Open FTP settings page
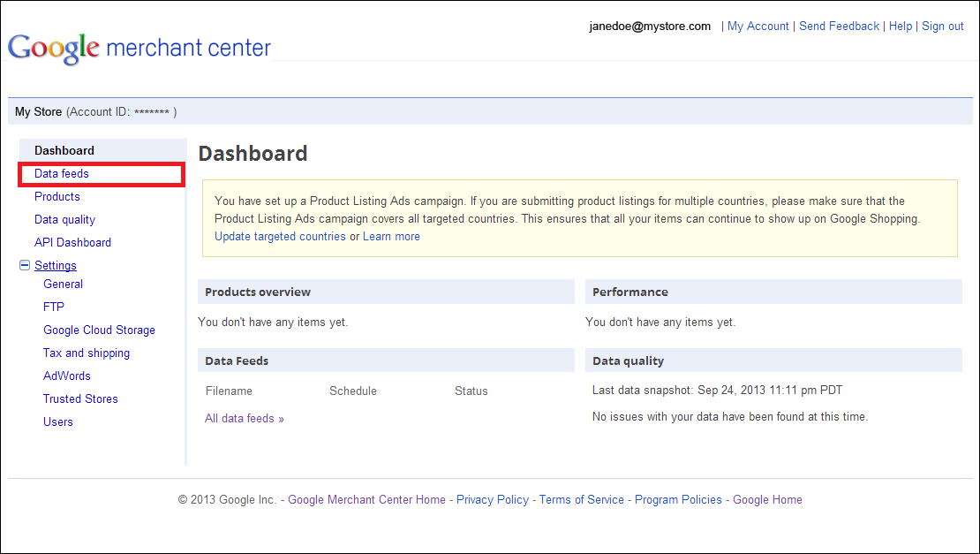The width and height of the screenshot is (980, 554). pyautogui.click(x=54, y=307)
